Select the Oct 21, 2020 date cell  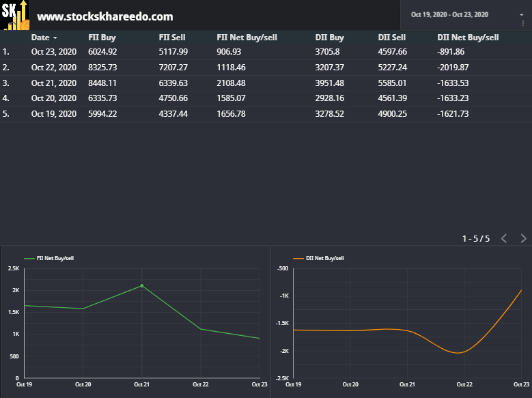click(x=53, y=83)
